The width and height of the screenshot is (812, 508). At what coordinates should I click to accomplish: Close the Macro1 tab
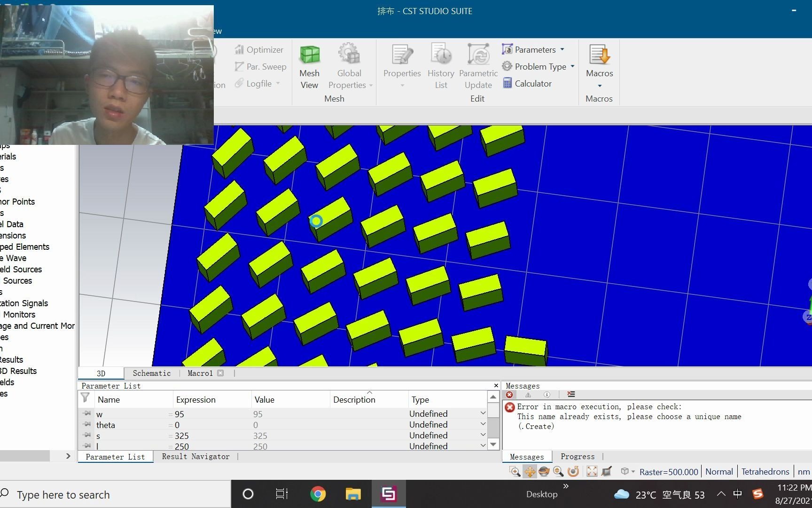tap(220, 373)
